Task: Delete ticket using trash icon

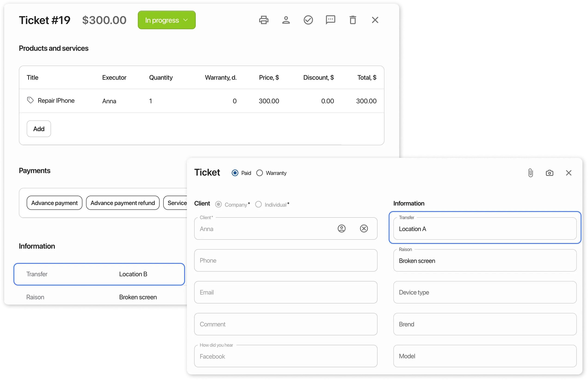Action: coord(353,20)
